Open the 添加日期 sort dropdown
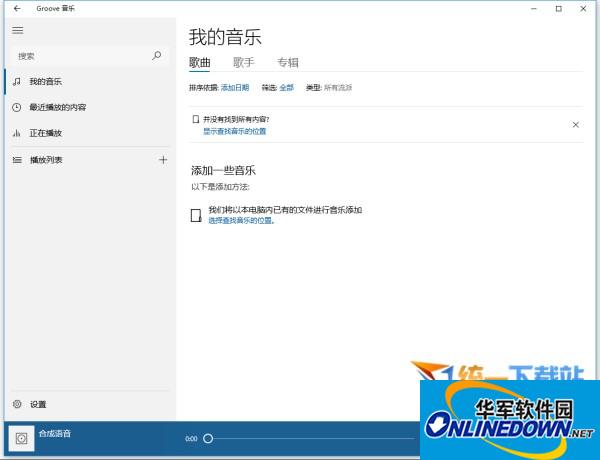This screenshot has height=460, width=600. click(235, 88)
